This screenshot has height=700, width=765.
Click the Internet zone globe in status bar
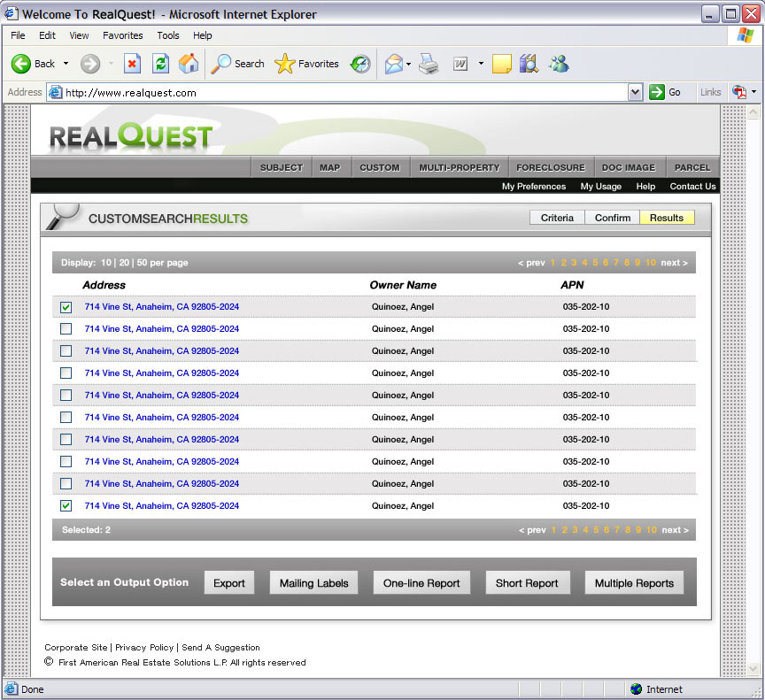pyautogui.click(x=637, y=688)
